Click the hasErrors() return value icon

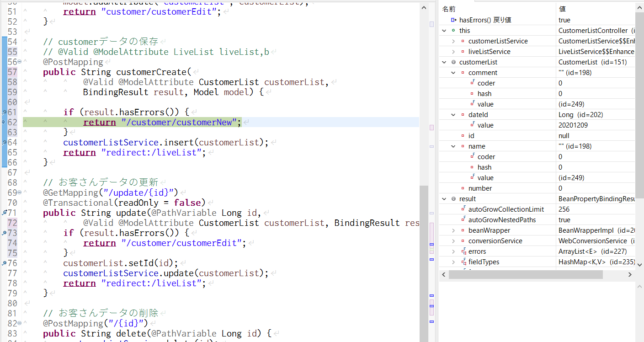(454, 20)
